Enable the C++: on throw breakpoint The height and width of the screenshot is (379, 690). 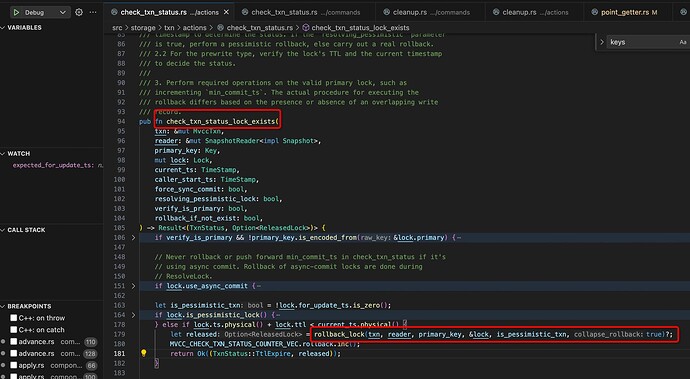(14, 318)
